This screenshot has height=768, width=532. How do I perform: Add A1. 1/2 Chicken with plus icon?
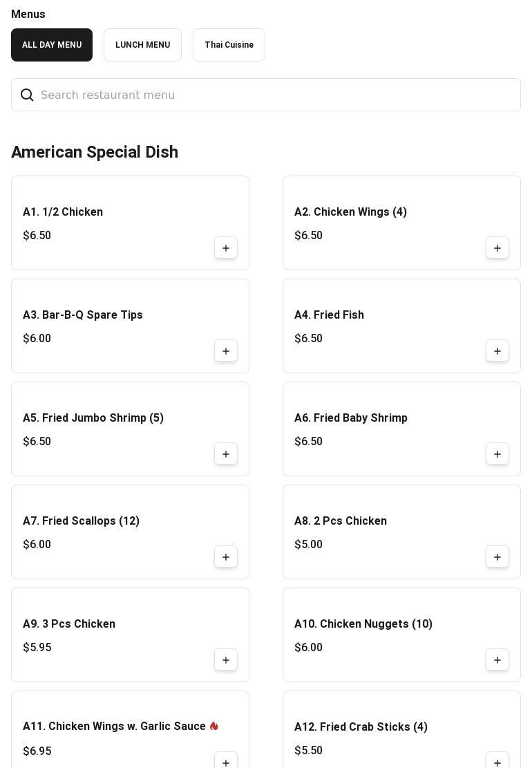click(x=226, y=248)
